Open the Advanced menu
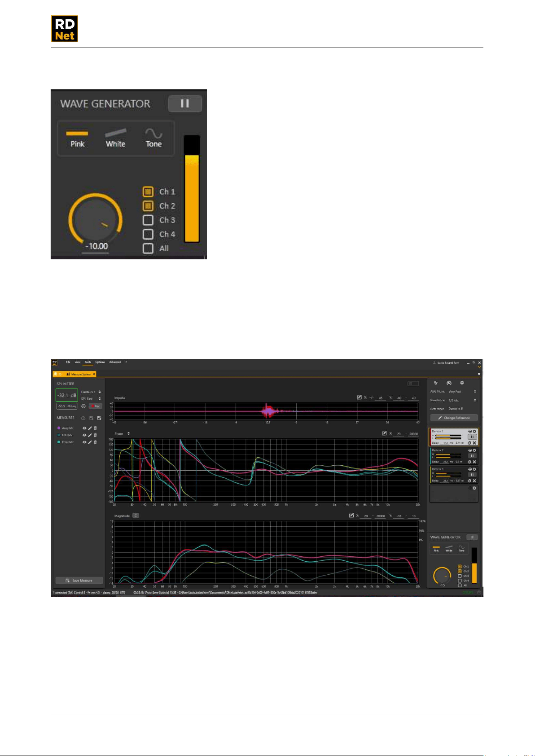535x756 pixels. (115, 362)
